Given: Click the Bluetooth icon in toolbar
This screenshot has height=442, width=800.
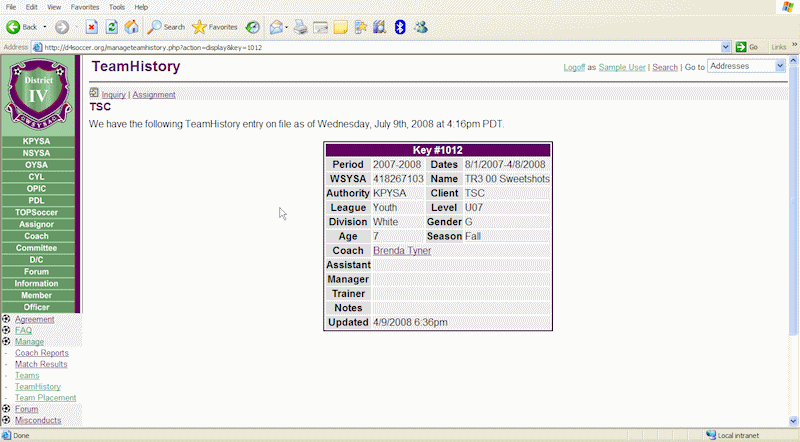Looking at the screenshot, I should [x=400, y=27].
